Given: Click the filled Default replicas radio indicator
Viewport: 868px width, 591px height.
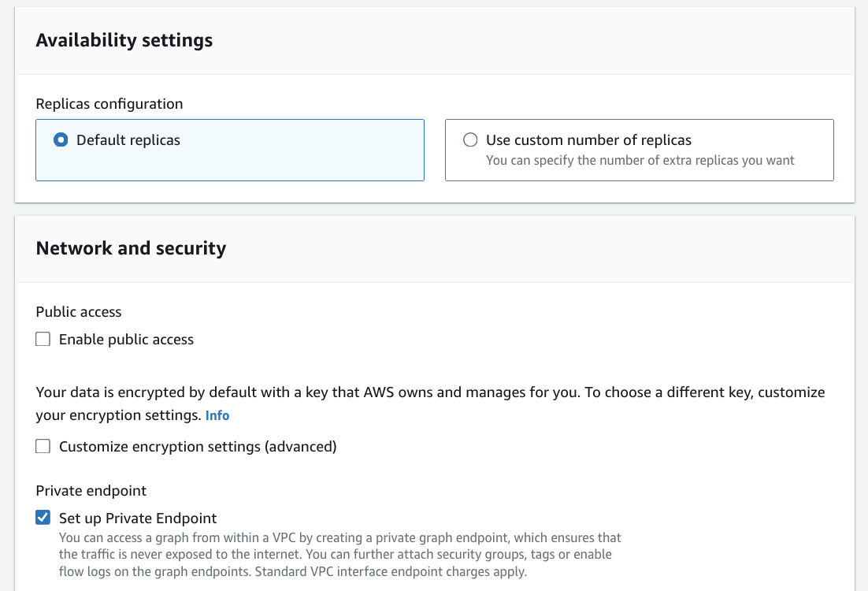Looking at the screenshot, I should (x=61, y=139).
